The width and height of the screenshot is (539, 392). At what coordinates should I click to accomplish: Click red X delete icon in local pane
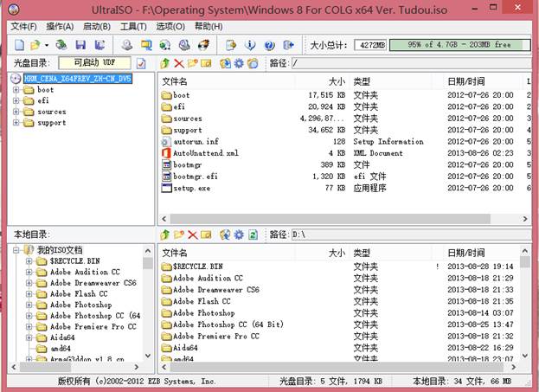(193, 235)
